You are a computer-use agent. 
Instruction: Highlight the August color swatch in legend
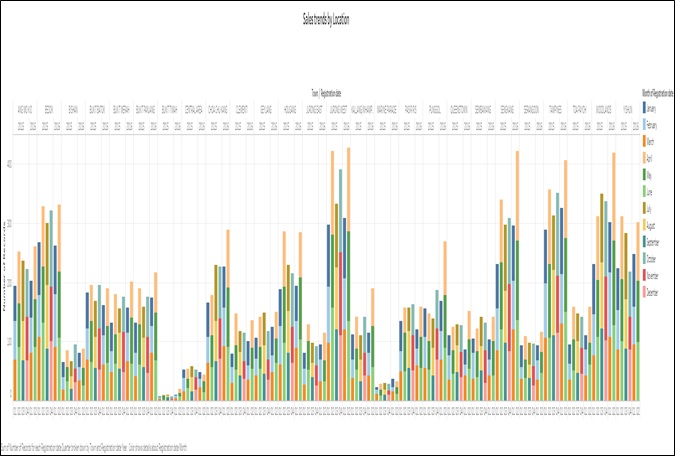[x=644, y=225]
